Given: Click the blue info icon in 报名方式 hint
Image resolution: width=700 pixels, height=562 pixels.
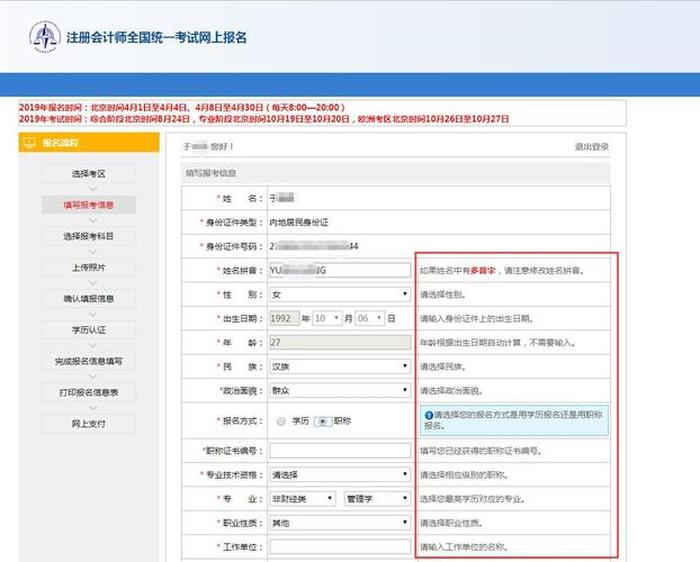Looking at the screenshot, I should 428,414.
